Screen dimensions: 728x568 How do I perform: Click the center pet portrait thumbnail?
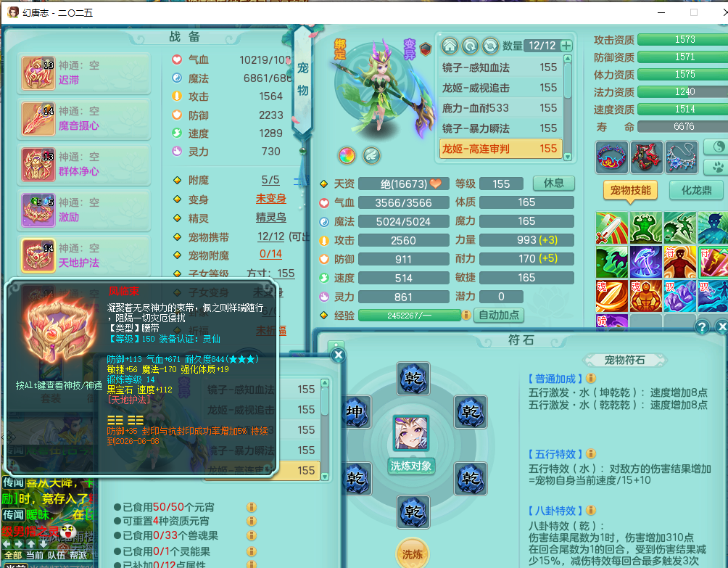[x=411, y=433]
